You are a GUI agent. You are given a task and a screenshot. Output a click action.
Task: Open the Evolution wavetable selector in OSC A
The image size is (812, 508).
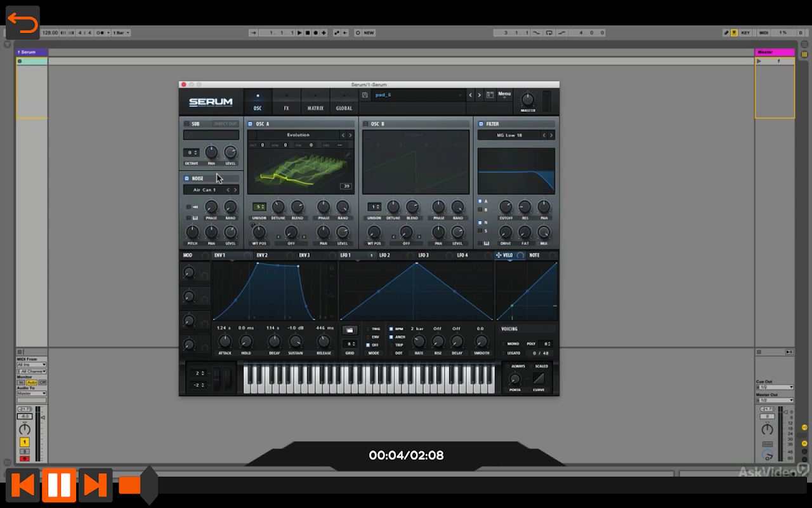[x=298, y=135]
